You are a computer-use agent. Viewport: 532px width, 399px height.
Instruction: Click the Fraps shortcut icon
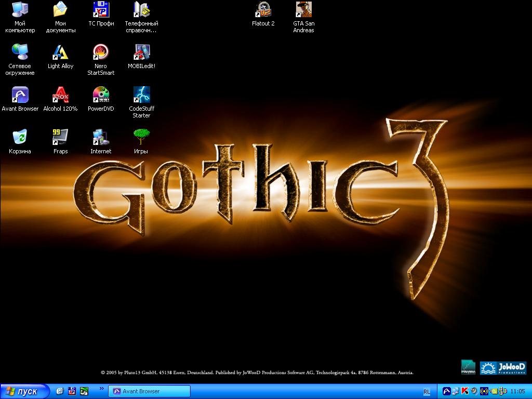(x=60, y=137)
